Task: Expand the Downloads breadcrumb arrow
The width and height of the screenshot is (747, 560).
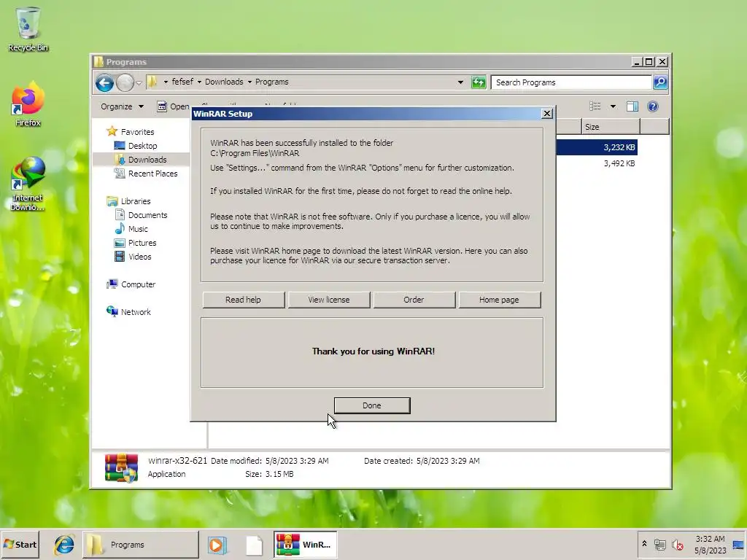Action: (x=249, y=82)
